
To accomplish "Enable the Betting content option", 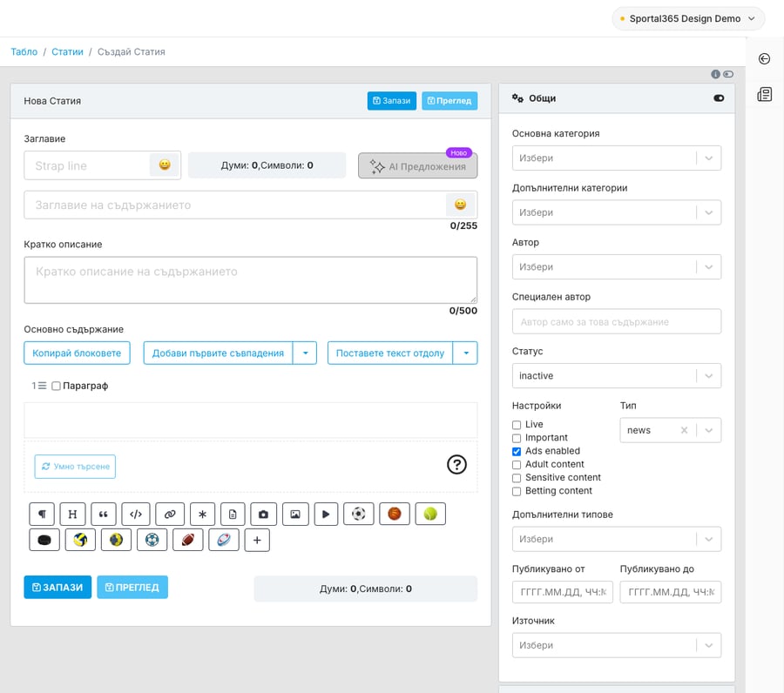I will point(517,492).
